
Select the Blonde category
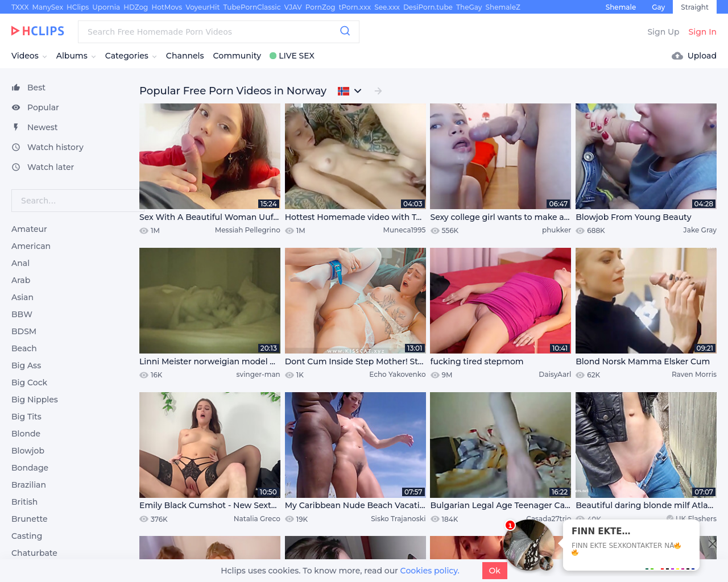[x=26, y=434]
